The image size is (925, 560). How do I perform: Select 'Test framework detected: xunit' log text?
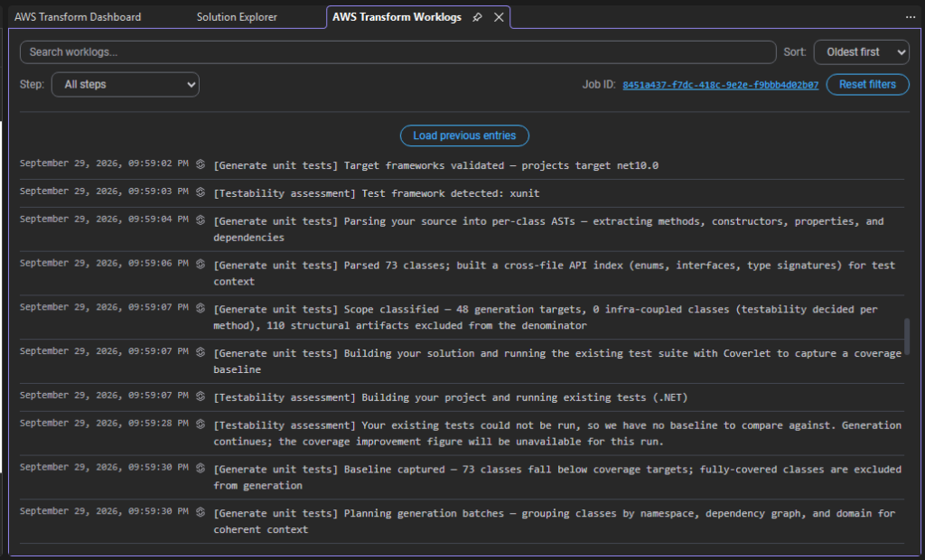(x=377, y=193)
